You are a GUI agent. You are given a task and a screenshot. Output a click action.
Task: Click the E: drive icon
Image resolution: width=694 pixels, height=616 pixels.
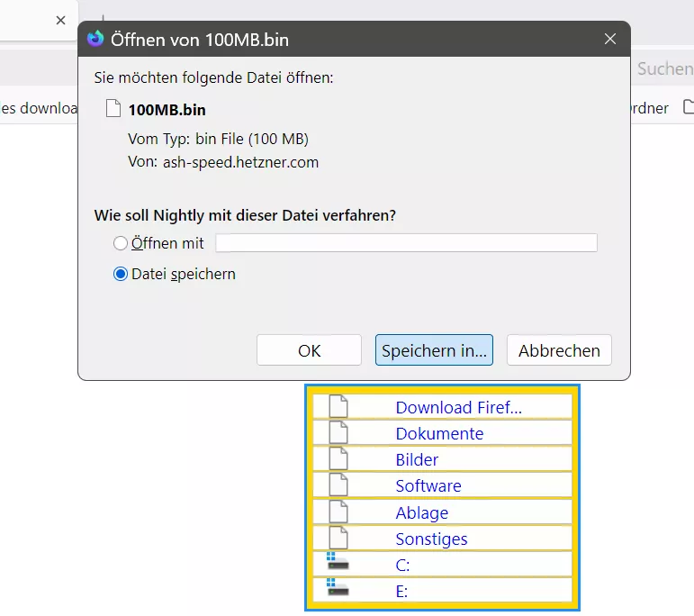coord(338,588)
